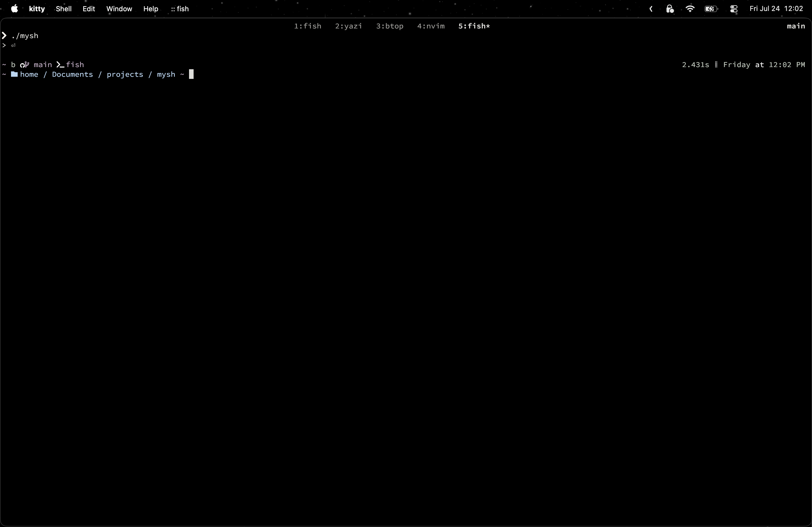Open the Wi-Fi status menu
The image size is (812, 527).
(x=690, y=9)
